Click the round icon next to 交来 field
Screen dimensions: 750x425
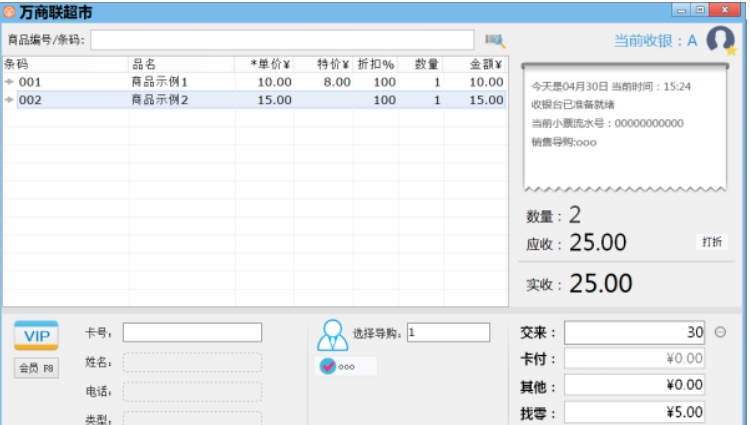tap(720, 332)
